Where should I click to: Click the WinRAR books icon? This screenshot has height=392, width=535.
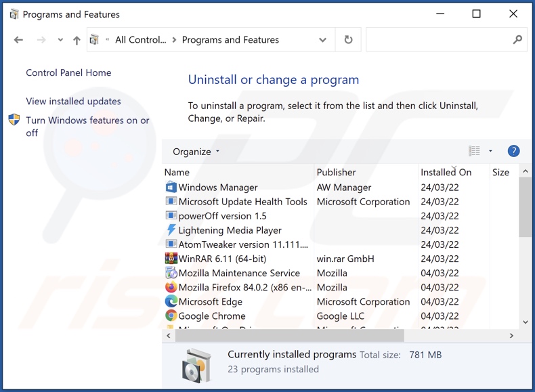pyautogui.click(x=171, y=258)
